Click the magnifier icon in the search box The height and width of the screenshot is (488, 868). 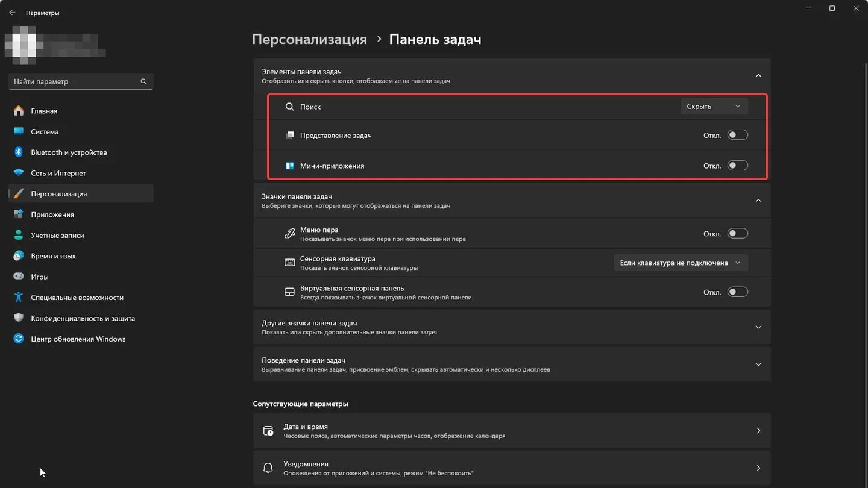143,81
